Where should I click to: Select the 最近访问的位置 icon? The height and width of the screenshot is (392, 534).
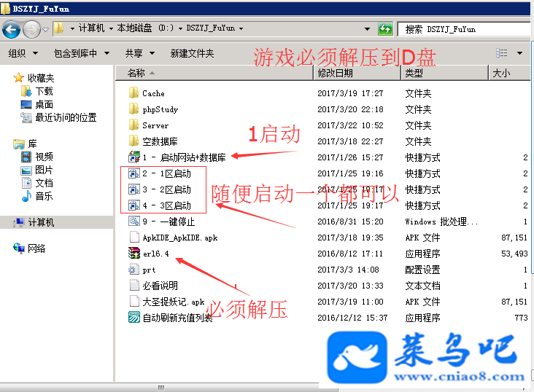coord(26,118)
